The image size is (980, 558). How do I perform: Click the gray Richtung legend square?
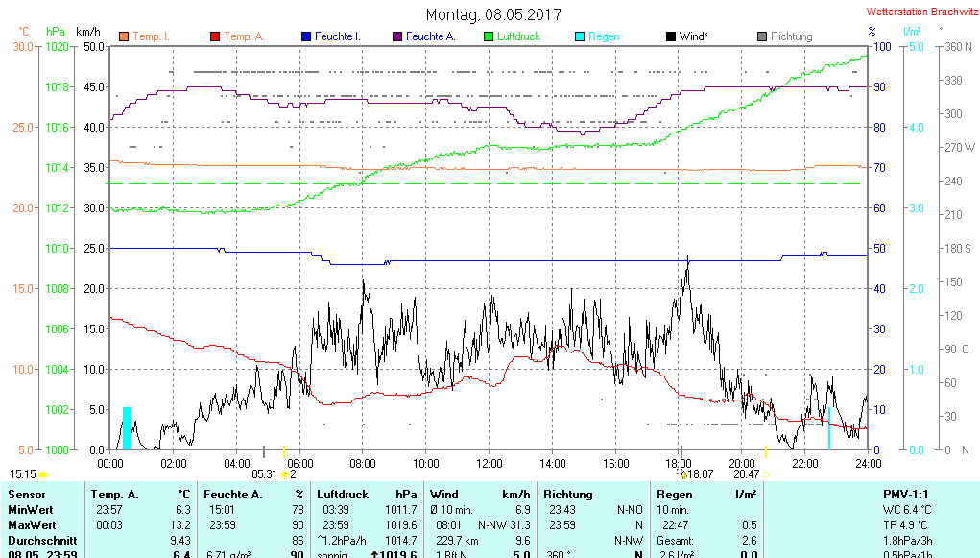pos(762,37)
